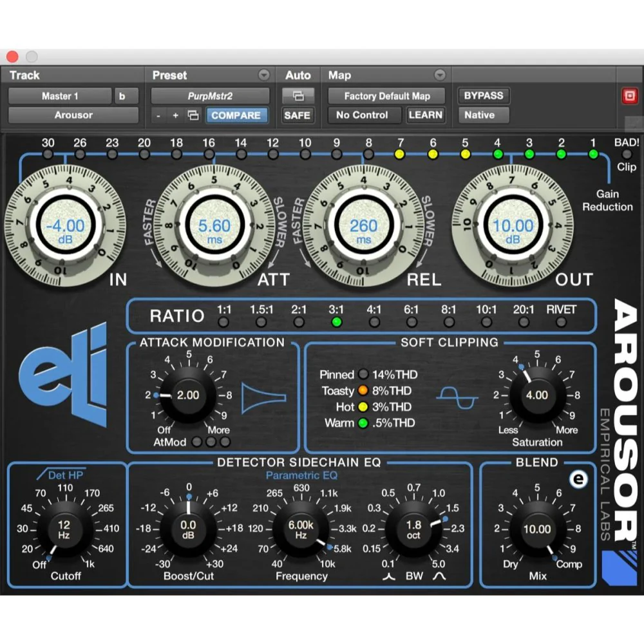Click the Hot 3%THD yellow LED
Screen dimensions: 644x644
tap(363, 406)
